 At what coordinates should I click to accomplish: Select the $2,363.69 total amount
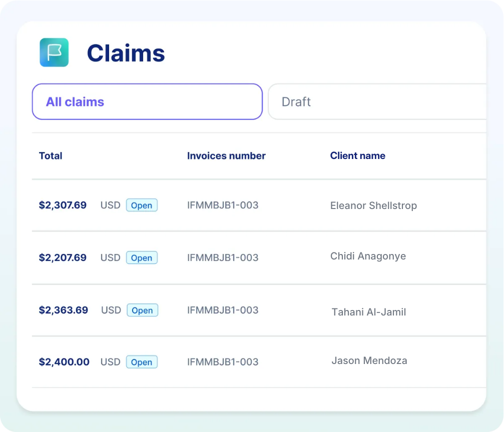pos(64,310)
